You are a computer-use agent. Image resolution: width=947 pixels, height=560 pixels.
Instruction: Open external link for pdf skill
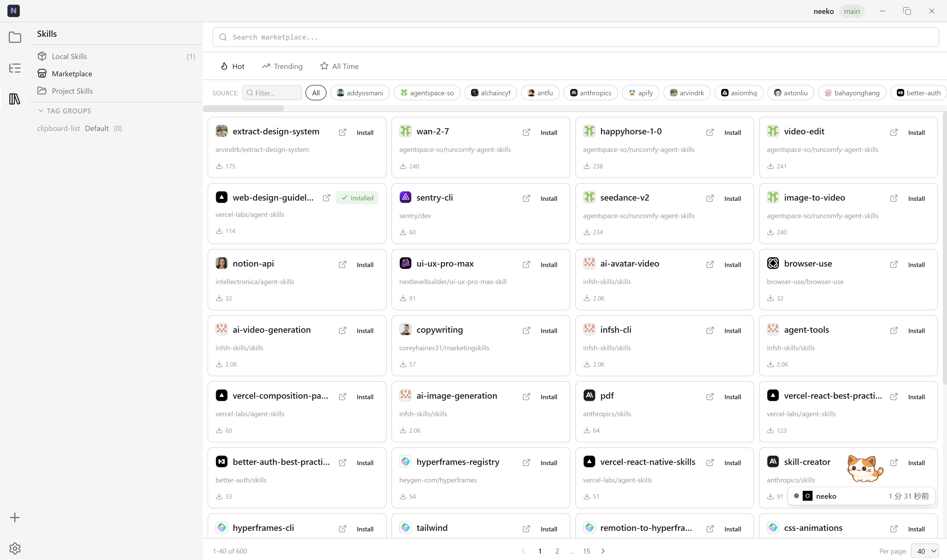710,397
